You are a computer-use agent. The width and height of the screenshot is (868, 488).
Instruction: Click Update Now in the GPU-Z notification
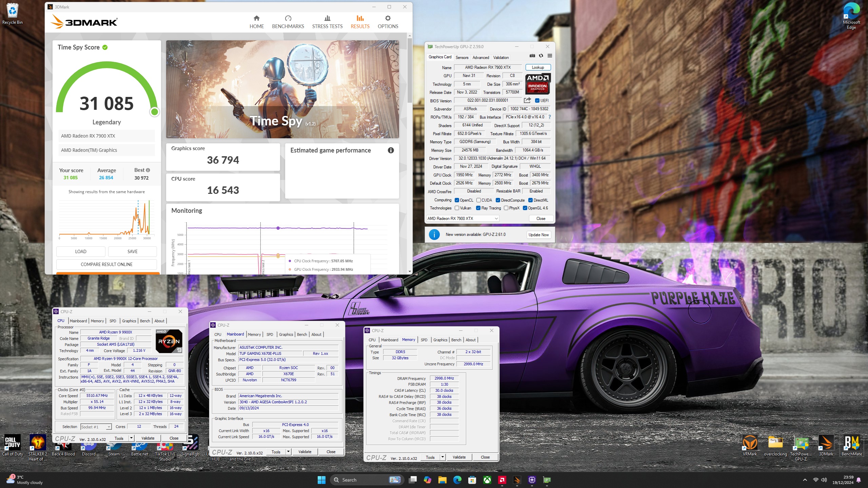coord(538,235)
